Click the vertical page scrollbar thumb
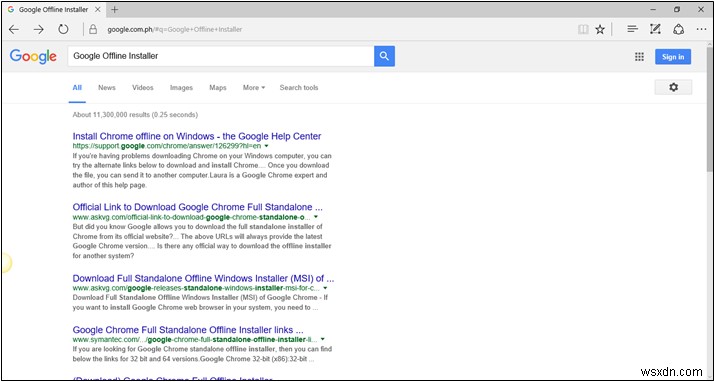The height and width of the screenshot is (382, 714). click(x=710, y=108)
